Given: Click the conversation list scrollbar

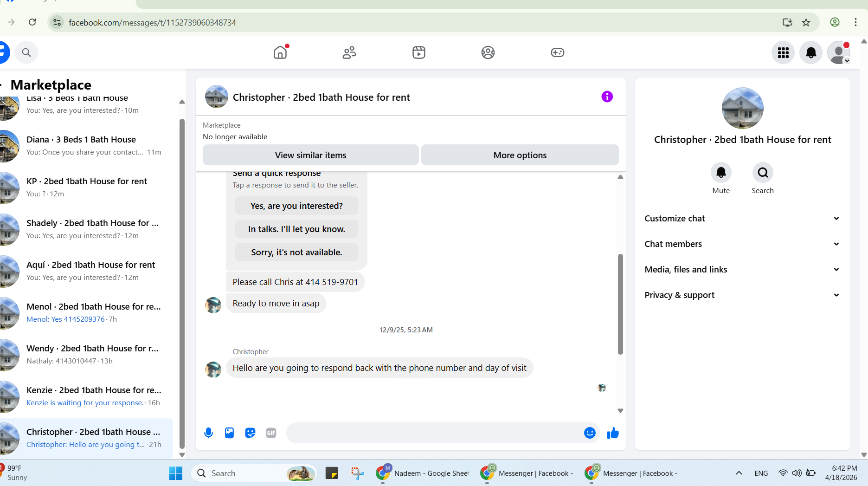Looking at the screenshot, I should click(x=182, y=283).
